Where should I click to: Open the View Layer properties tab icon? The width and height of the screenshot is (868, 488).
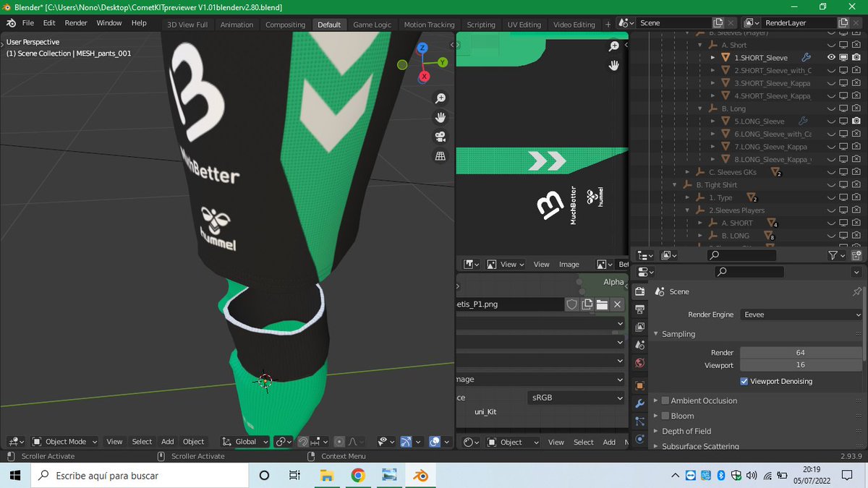pyautogui.click(x=639, y=327)
